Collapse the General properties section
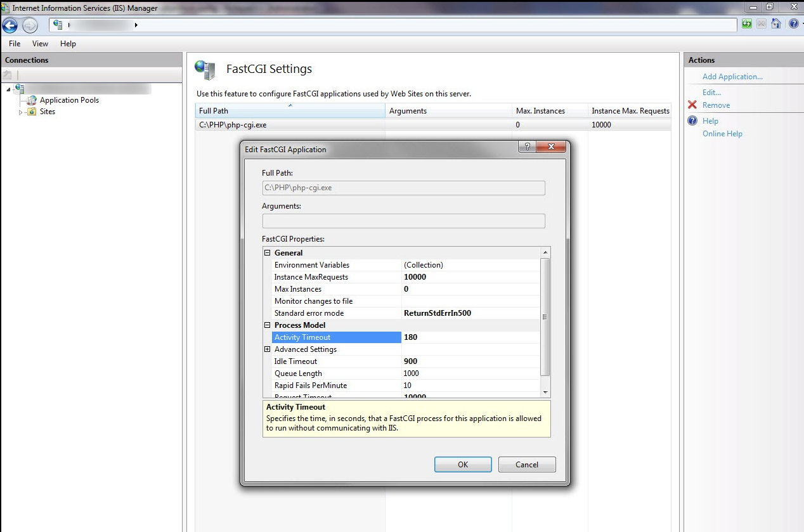804x532 pixels. 268,253
